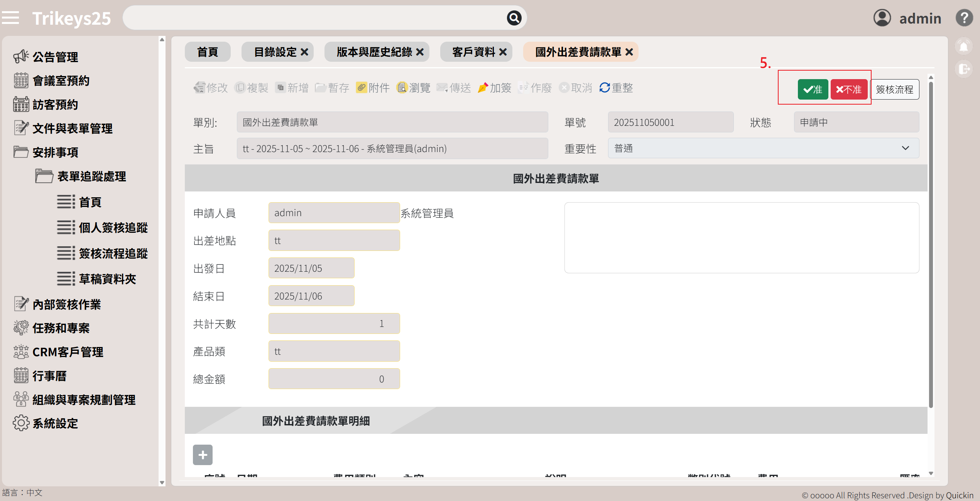Add detail row with plus button
The height and width of the screenshot is (501, 980).
pos(203,455)
